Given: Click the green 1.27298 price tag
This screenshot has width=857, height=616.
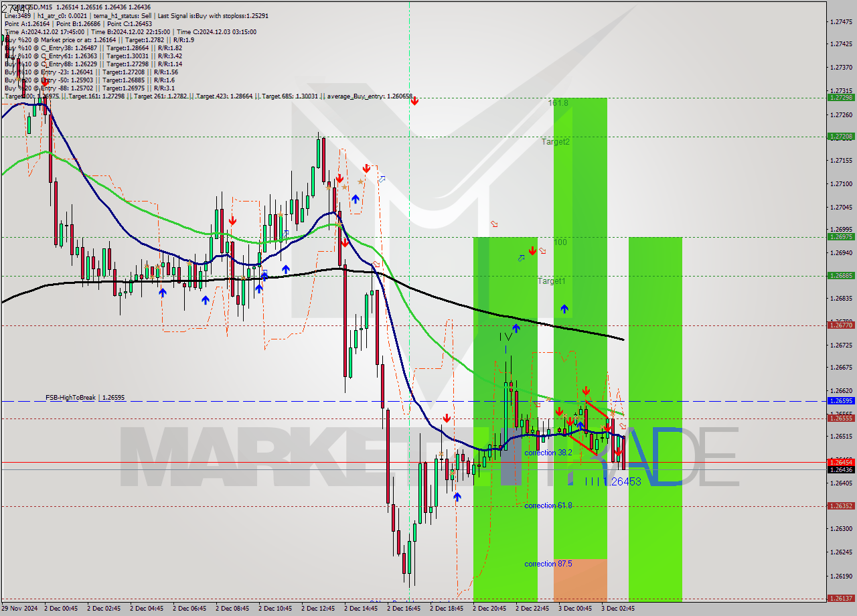Looking at the screenshot, I should 840,98.
